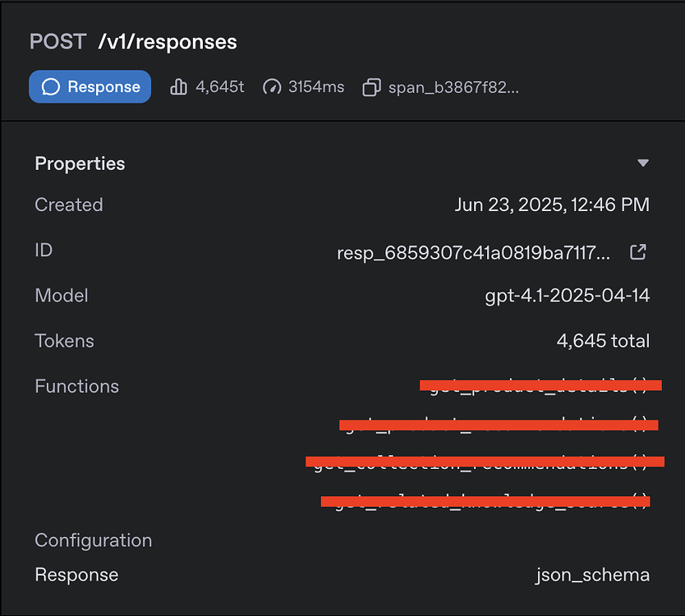Click the bar-chart token usage icon

179,86
